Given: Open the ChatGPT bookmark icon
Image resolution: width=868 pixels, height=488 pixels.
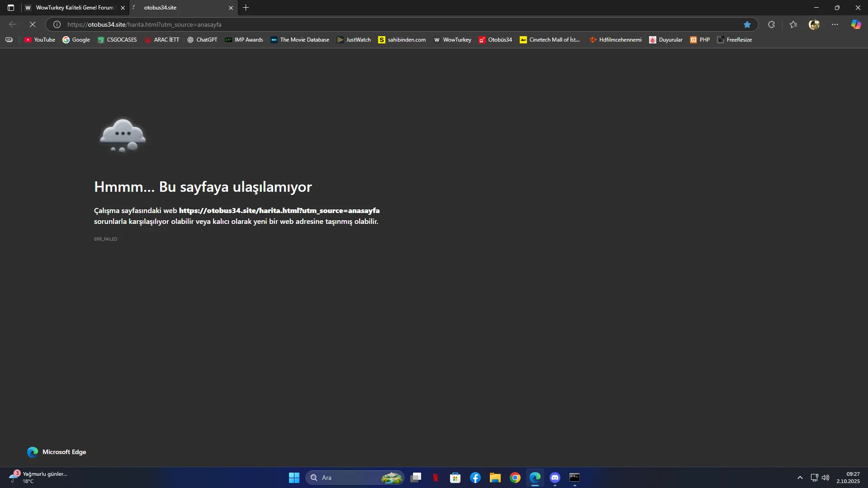Looking at the screenshot, I should click(x=190, y=40).
